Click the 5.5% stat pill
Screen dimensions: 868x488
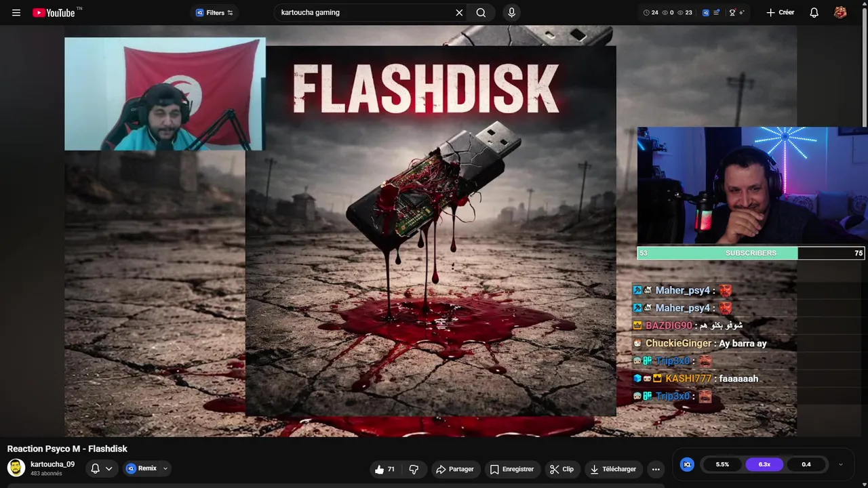click(x=722, y=464)
